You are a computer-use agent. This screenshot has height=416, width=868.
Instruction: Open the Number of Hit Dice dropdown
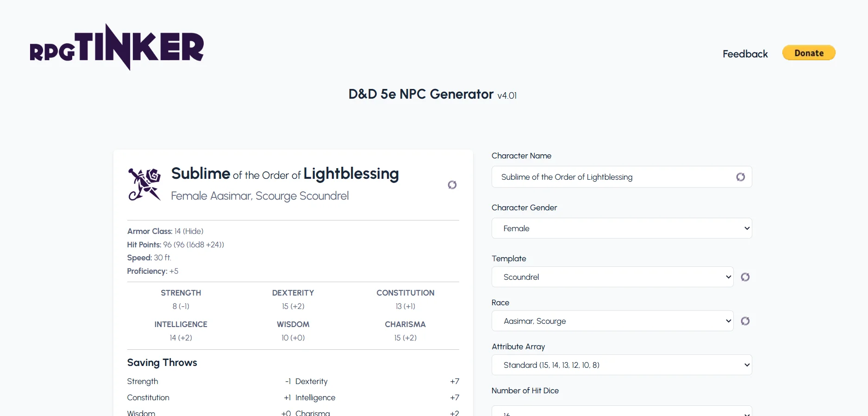[x=621, y=411]
